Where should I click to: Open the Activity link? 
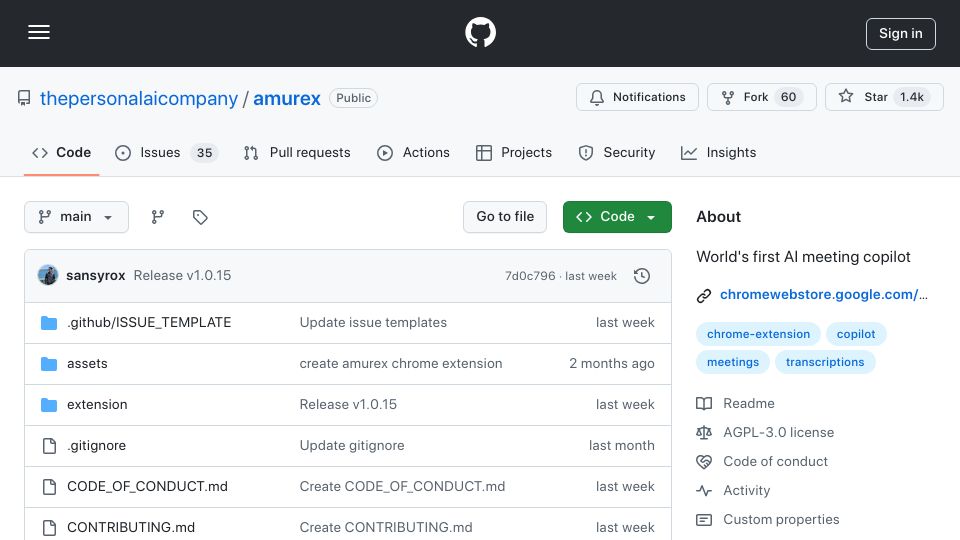pos(733,490)
